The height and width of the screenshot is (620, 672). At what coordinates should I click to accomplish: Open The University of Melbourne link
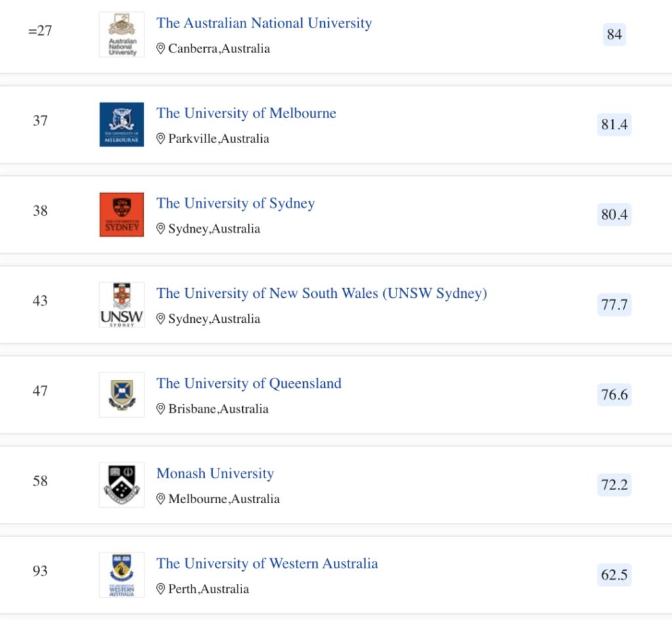click(246, 114)
